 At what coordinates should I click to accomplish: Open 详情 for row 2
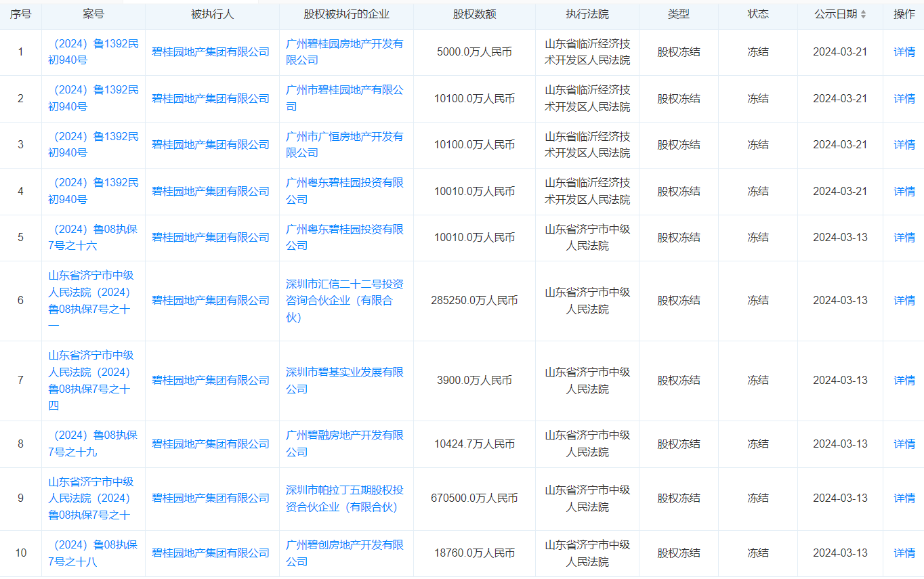tap(904, 99)
